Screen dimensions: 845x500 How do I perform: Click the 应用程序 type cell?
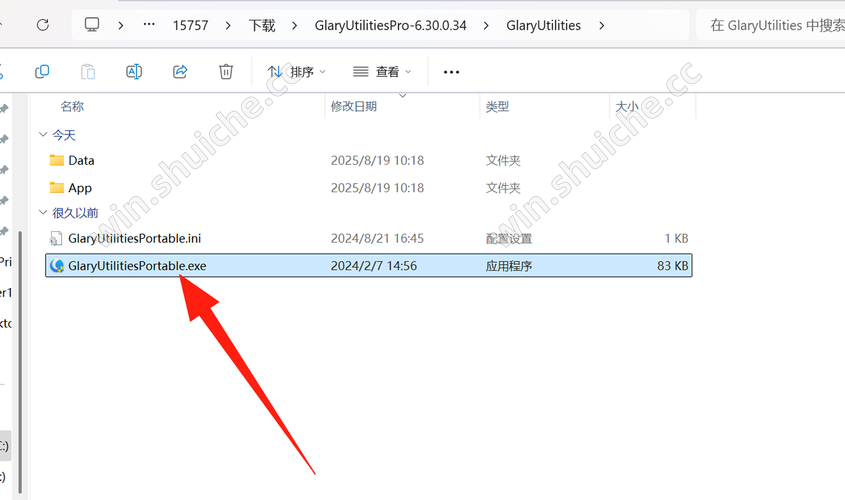point(509,266)
